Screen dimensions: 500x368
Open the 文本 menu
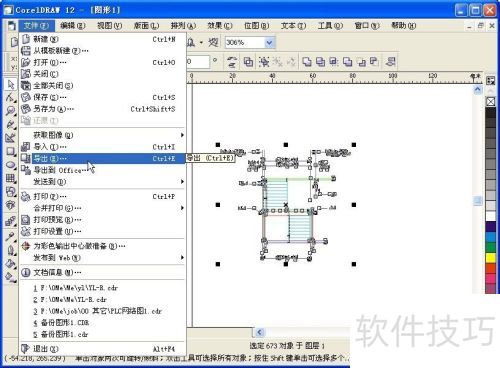pos(293,26)
